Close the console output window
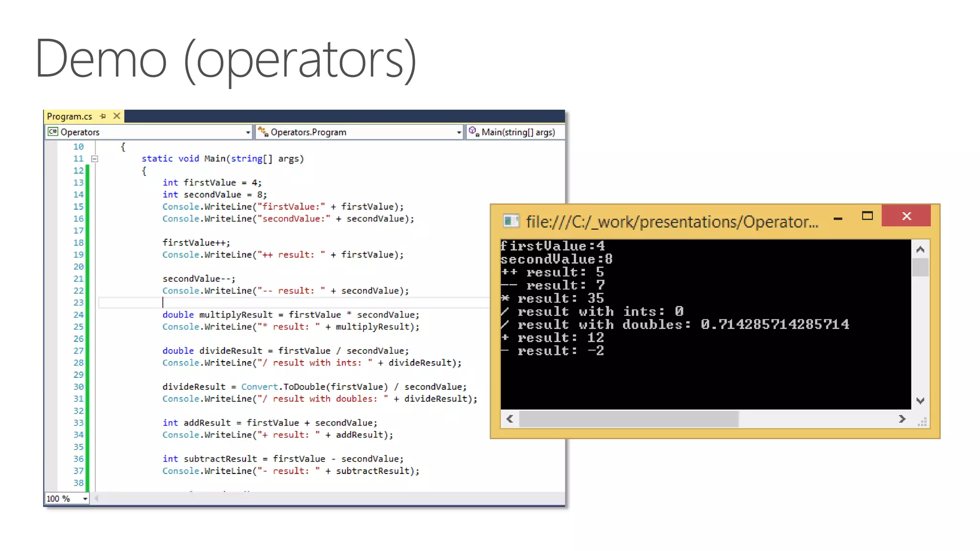The height and width of the screenshot is (551, 980). click(906, 216)
